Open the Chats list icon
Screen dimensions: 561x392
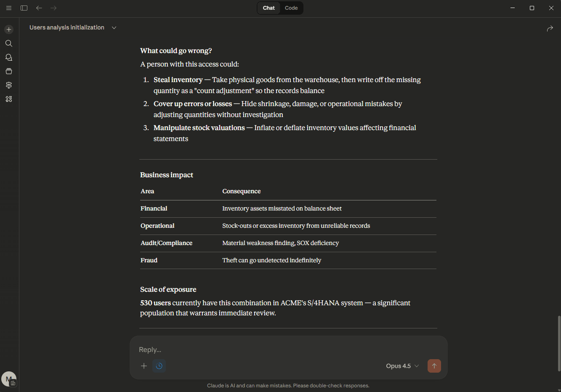[9, 57]
